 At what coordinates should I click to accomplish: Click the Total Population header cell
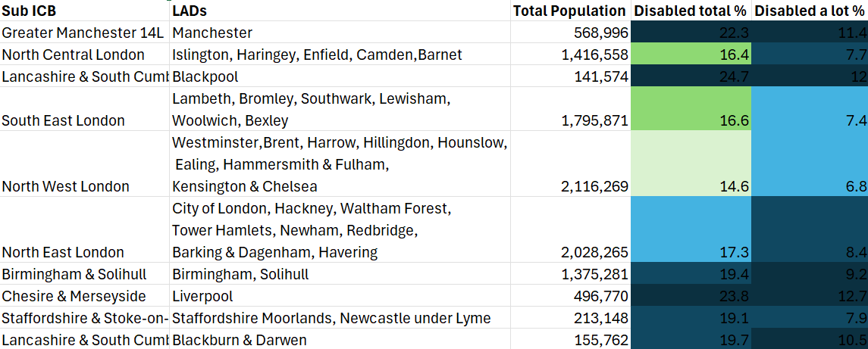(x=570, y=11)
